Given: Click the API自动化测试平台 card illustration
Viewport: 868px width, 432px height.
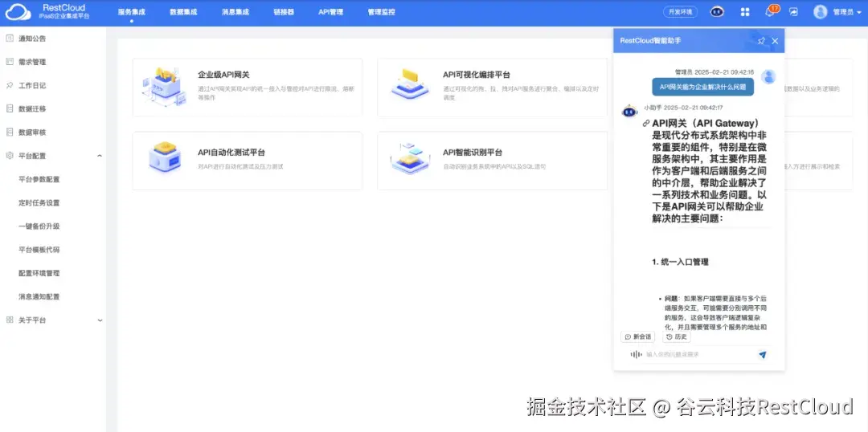Looking at the screenshot, I should [165, 157].
